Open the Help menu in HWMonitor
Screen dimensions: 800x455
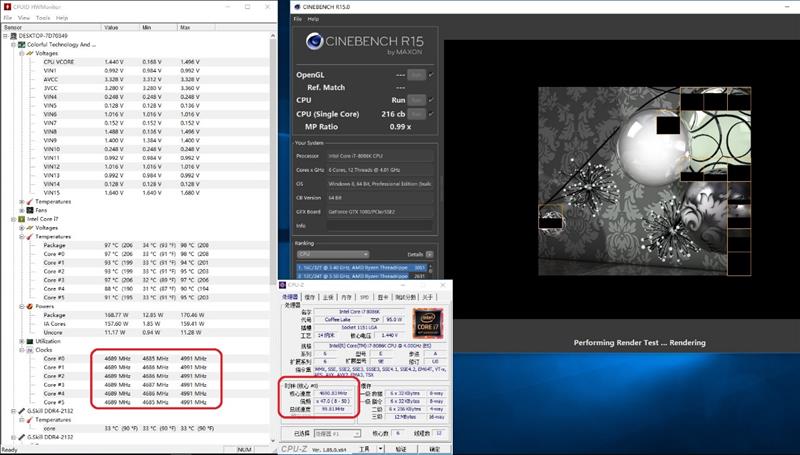click(x=62, y=18)
